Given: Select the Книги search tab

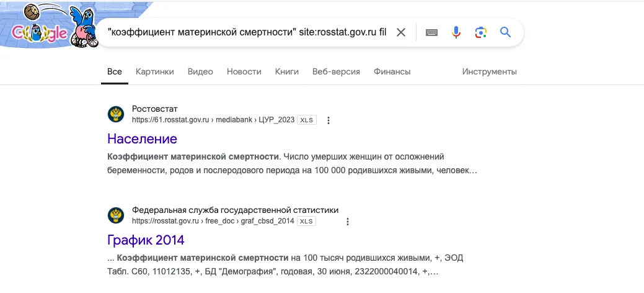Looking at the screenshot, I should coord(287,71).
